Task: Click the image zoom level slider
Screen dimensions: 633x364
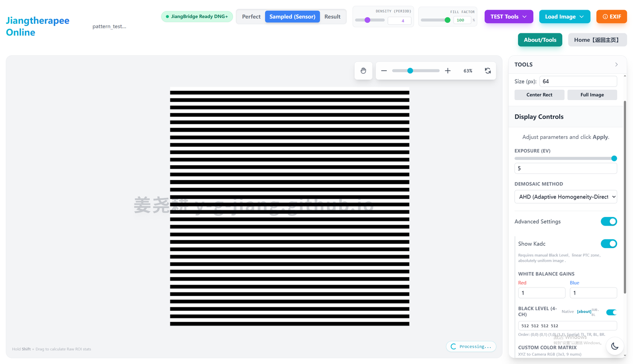Action: pyautogui.click(x=415, y=71)
